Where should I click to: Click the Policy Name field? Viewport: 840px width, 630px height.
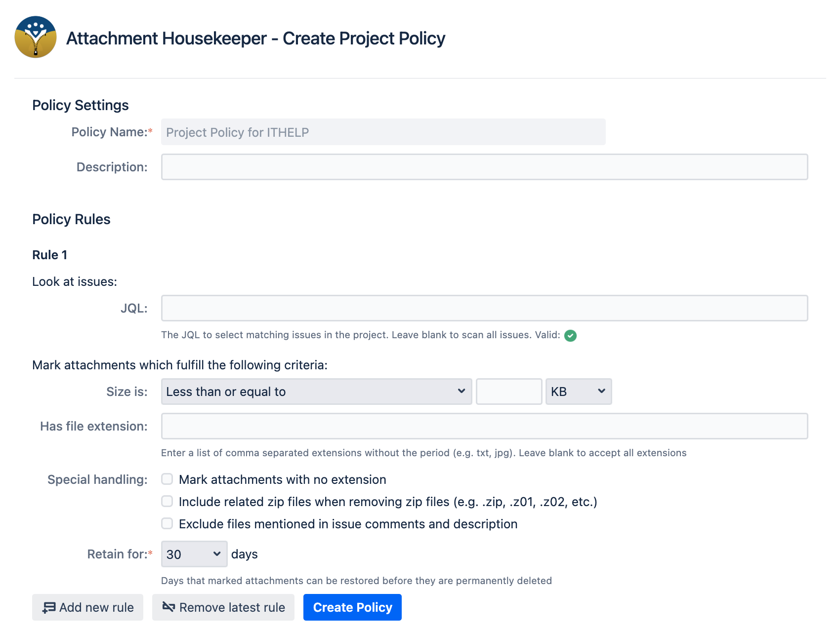383,132
